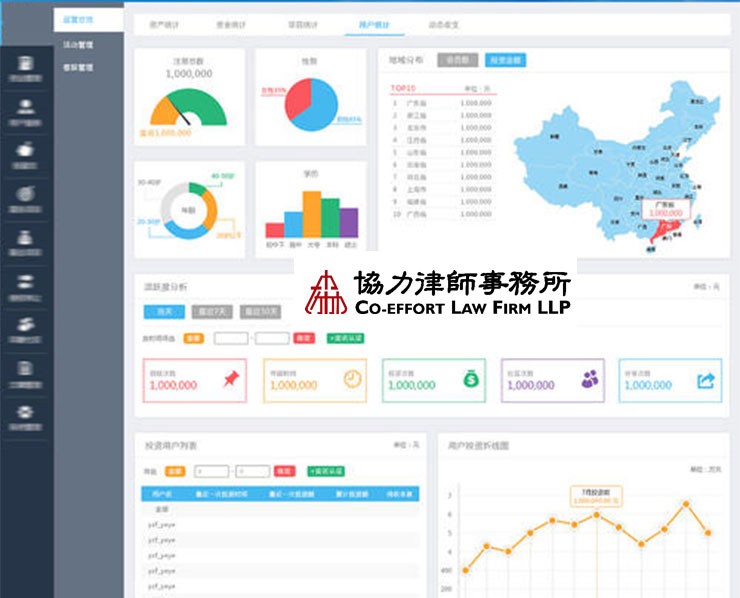740x598 pixels.
Task: Click the blue share arrow icon
Action: pyautogui.click(x=707, y=380)
